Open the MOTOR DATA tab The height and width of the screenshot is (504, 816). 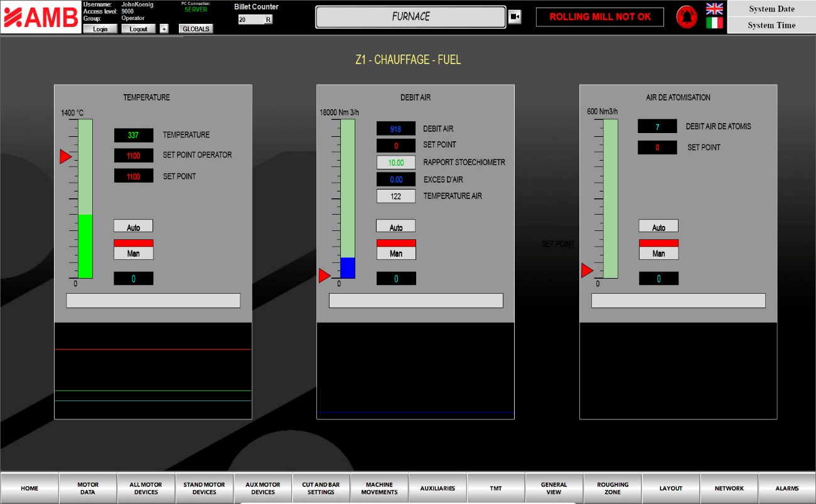[x=88, y=488]
